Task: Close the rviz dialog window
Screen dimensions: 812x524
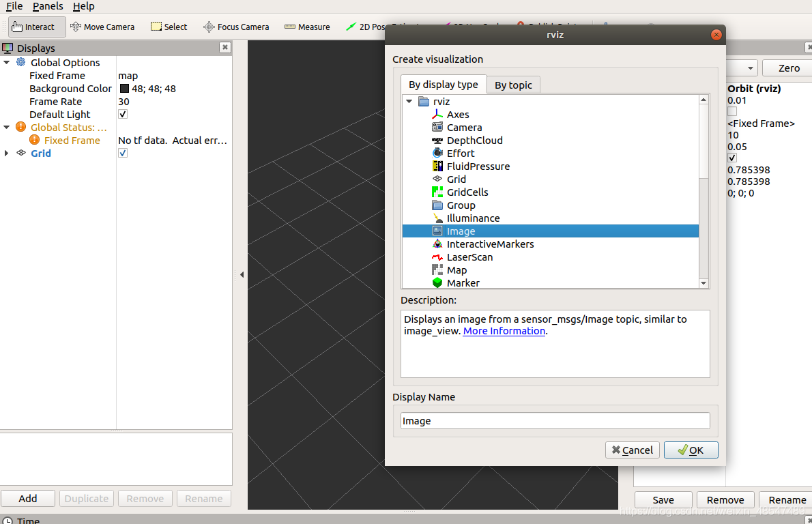Action: pyautogui.click(x=716, y=35)
